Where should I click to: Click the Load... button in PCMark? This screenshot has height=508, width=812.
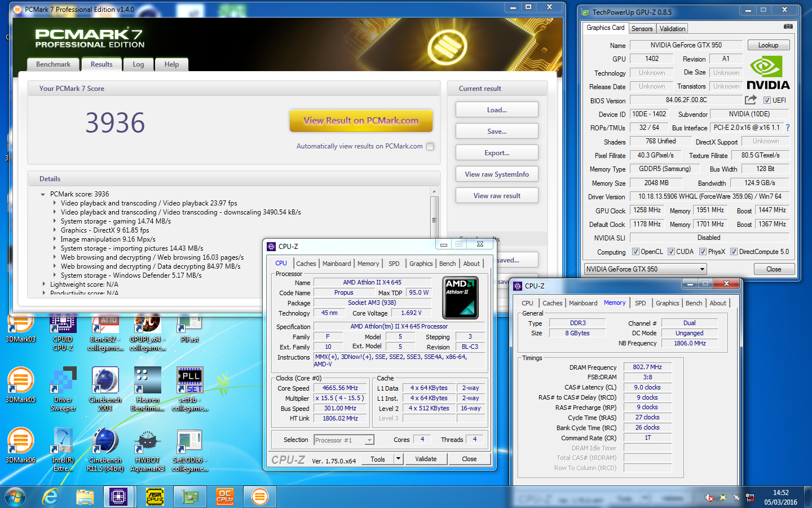click(497, 110)
